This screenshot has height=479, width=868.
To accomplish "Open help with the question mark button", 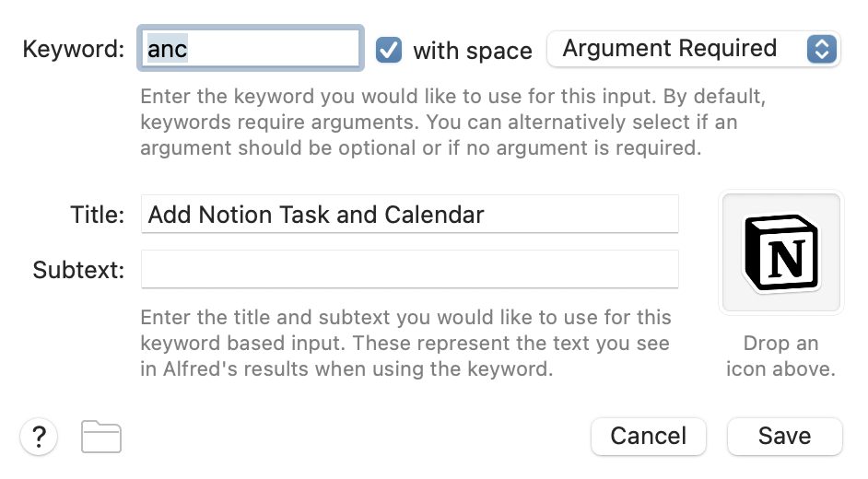I will [39, 437].
